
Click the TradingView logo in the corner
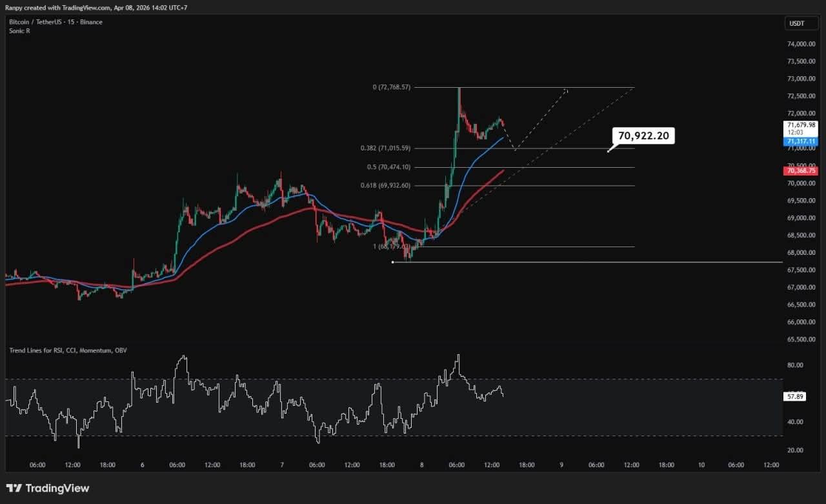[48, 489]
